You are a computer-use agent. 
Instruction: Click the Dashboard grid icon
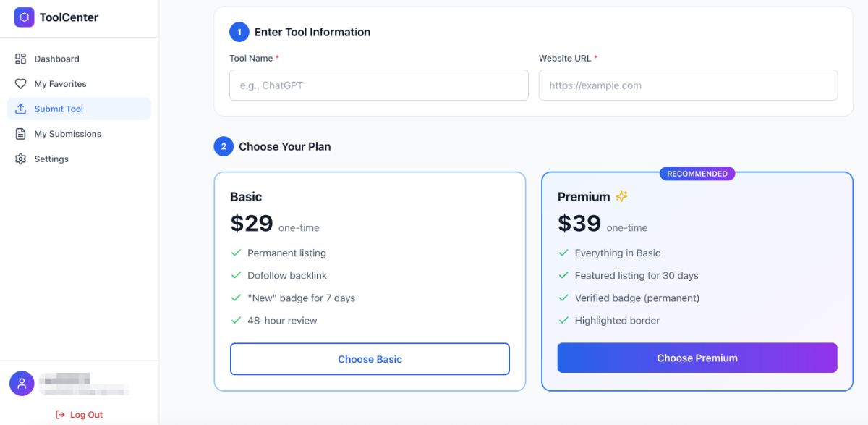click(x=20, y=59)
